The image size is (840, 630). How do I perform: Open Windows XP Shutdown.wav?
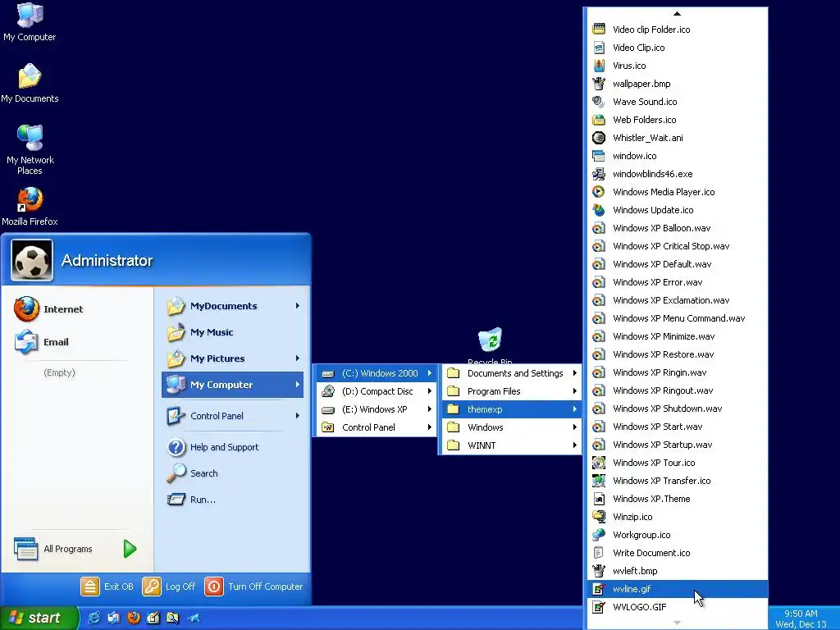tap(677, 409)
